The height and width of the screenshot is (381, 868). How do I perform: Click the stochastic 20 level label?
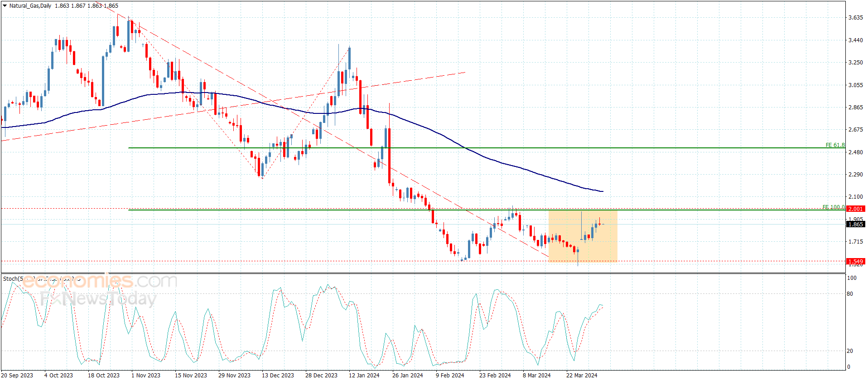pyautogui.click(x=849, y=351)
